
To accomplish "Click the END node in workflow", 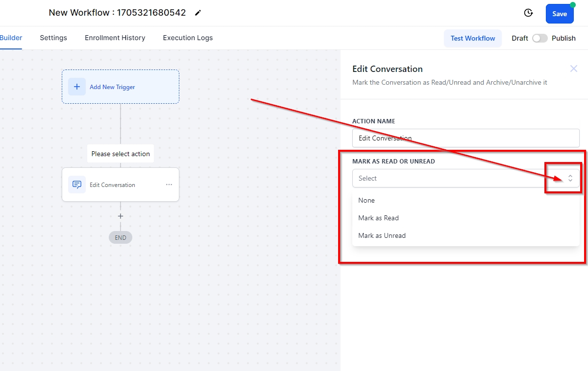I will pos(121,237).
